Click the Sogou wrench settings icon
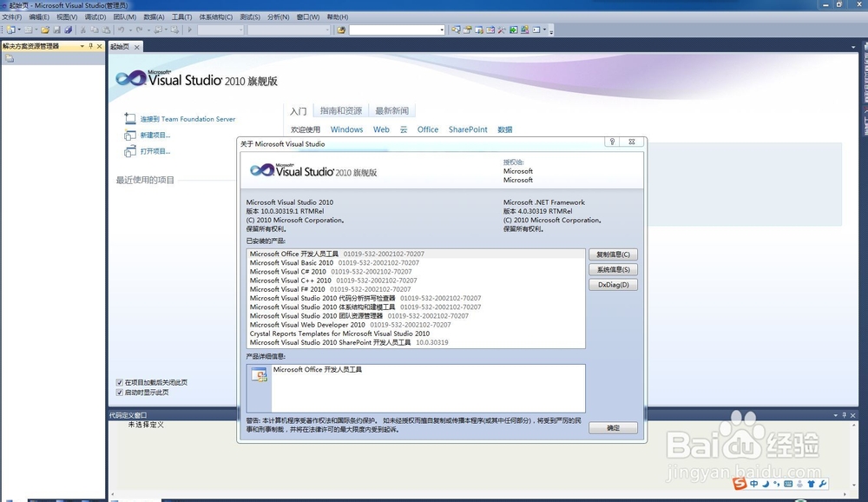 pyautogui.click(x=823, y=484)
